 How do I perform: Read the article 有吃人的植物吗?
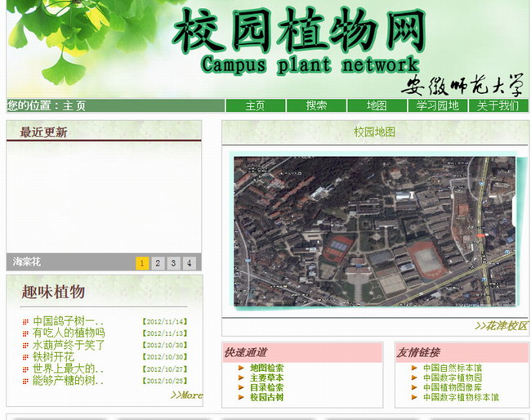pyautogui.click(x=69, y=333)
